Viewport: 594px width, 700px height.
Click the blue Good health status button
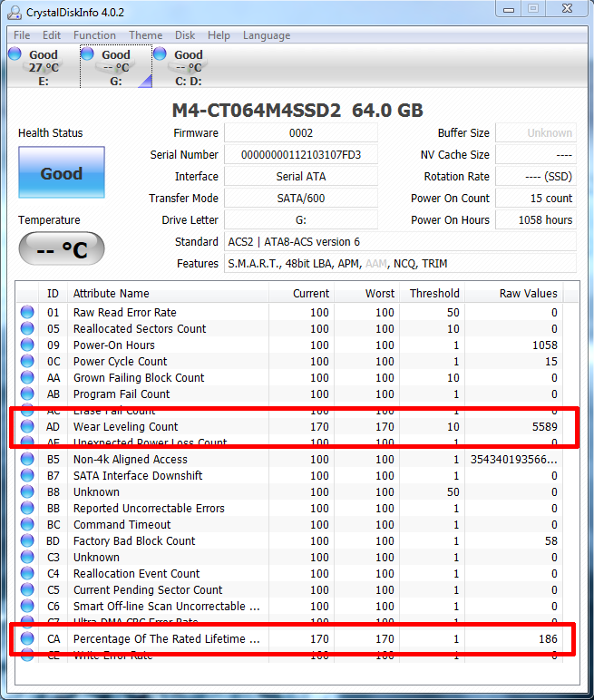[62, 172]
